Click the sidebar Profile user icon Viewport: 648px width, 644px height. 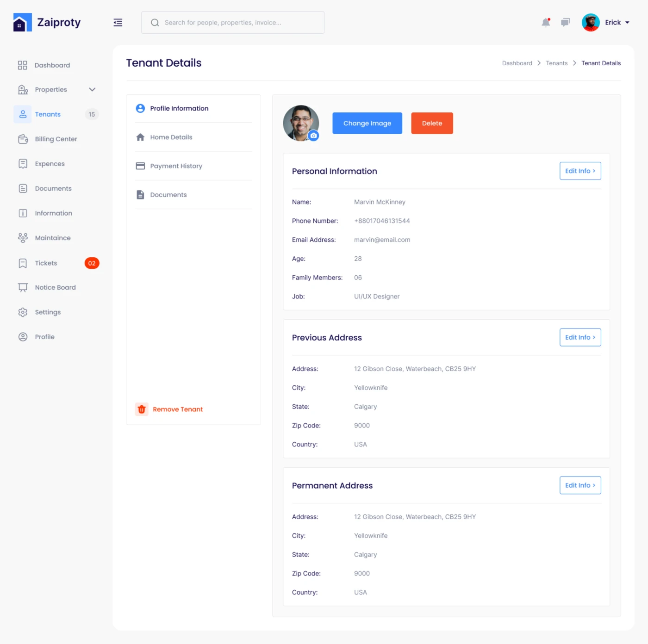pos(23,337)
